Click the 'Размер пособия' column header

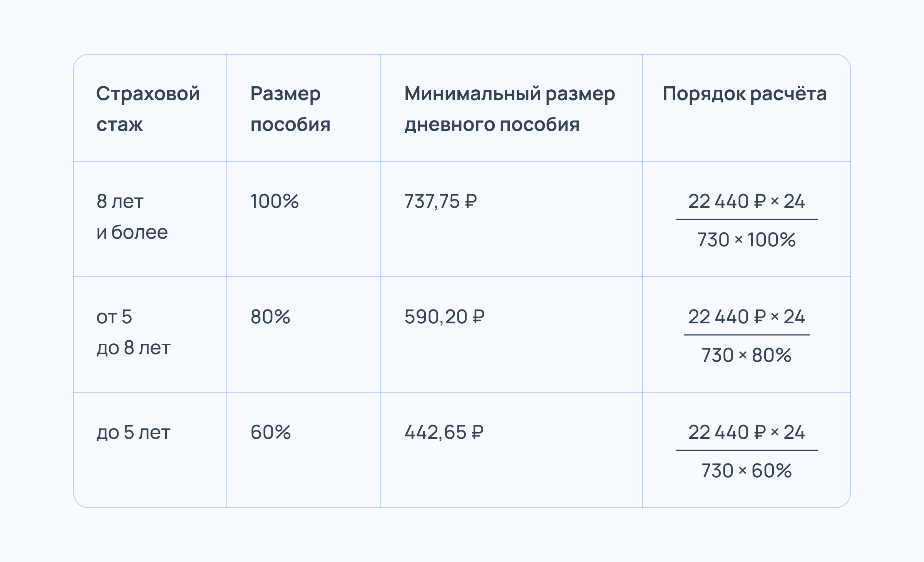point(290,109)
